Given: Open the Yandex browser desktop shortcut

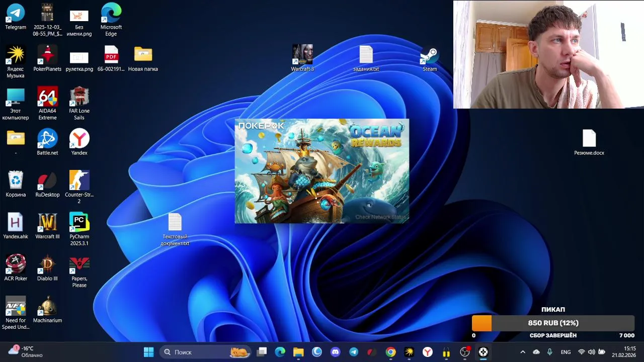Looking at the screenshot, I should click(79, 142).
